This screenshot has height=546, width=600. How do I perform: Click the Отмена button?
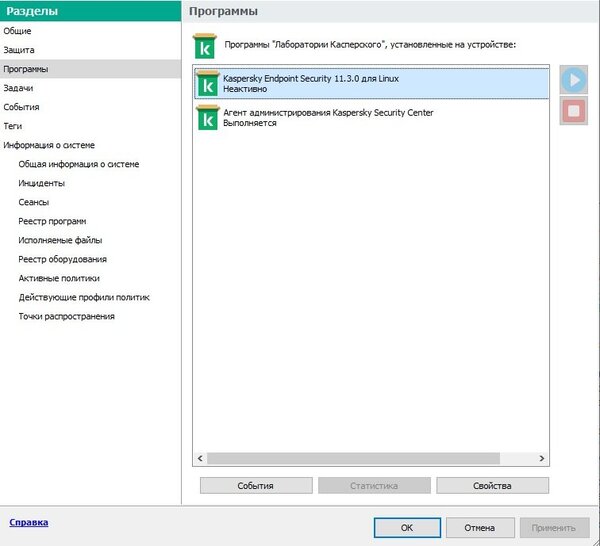480,528
